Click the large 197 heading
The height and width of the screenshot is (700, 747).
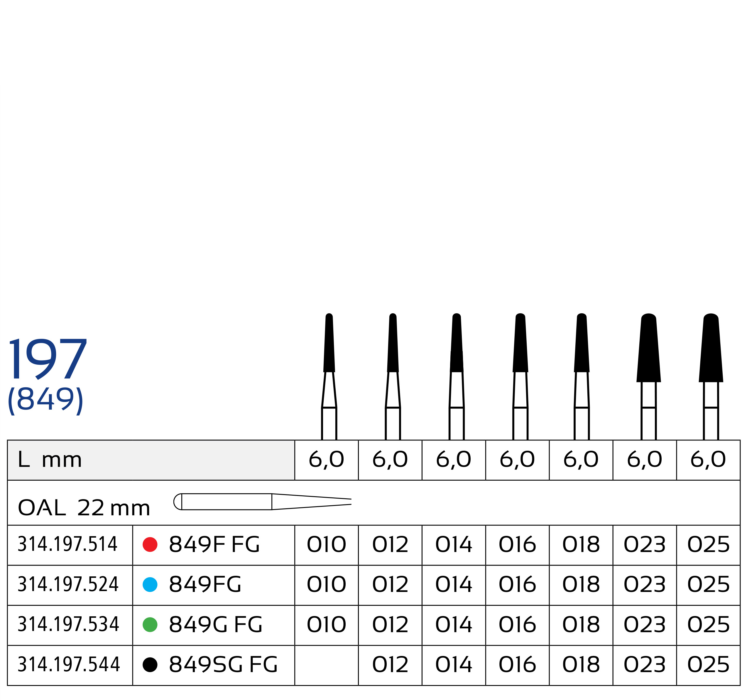48,359
